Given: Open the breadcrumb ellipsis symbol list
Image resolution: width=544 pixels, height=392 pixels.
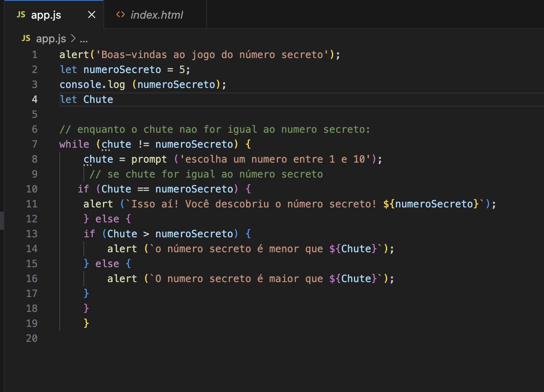Looking at the screenshot, I should [x=84, y=39].
